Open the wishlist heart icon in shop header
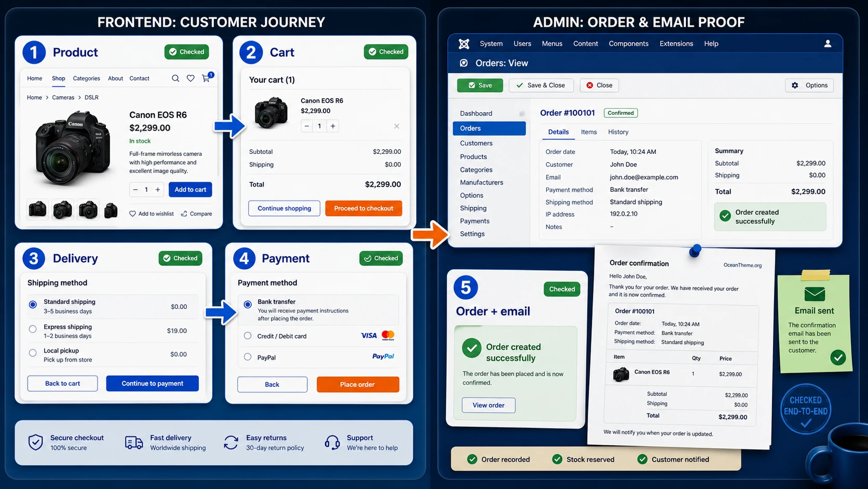868x489 pixels. (x=191, y=78)
